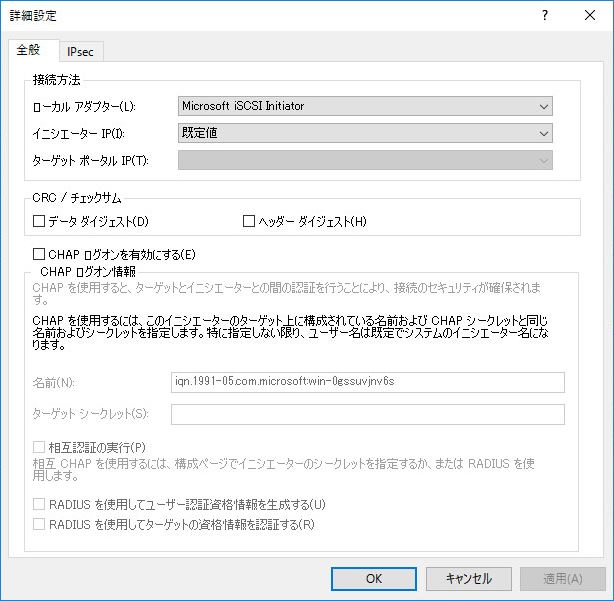The width and height of the screenshot is (614, 601).
Task: Click the CRC / チェックサム group label
Action: click(x=77, y=198)
